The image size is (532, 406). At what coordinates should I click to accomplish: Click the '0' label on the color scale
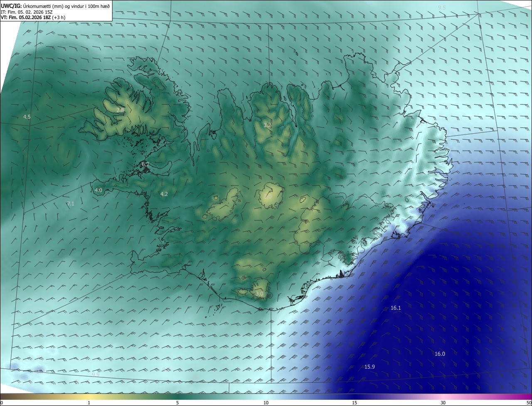tap(1, 403)
